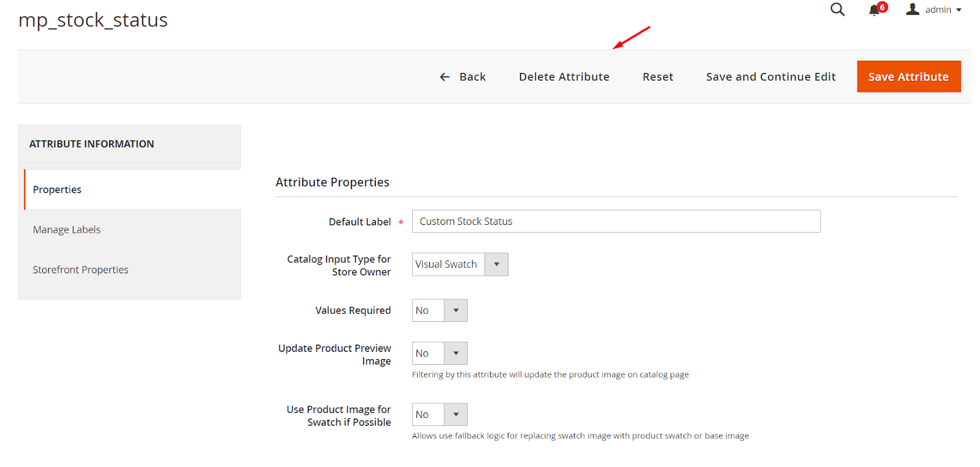Open the search magnifier icon
This screenshot has width=980, height=467.
837,9
